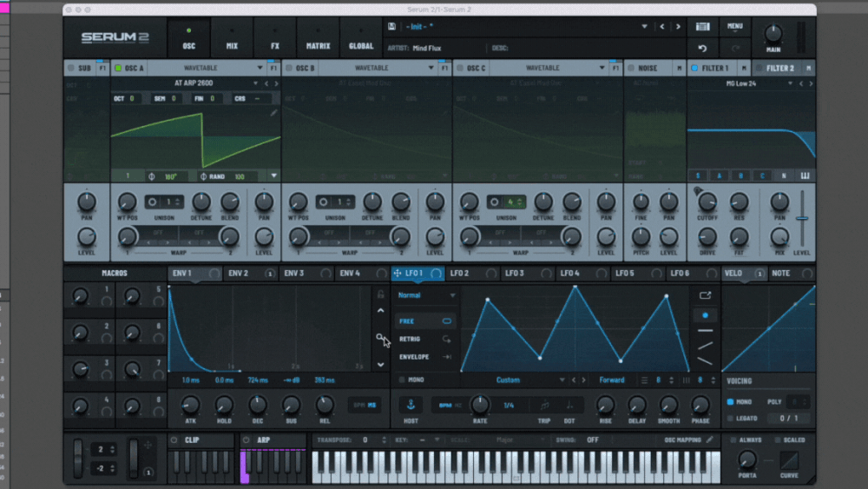Toggle FILTER 1 power
868x489 pixels.
click(694, 68)
